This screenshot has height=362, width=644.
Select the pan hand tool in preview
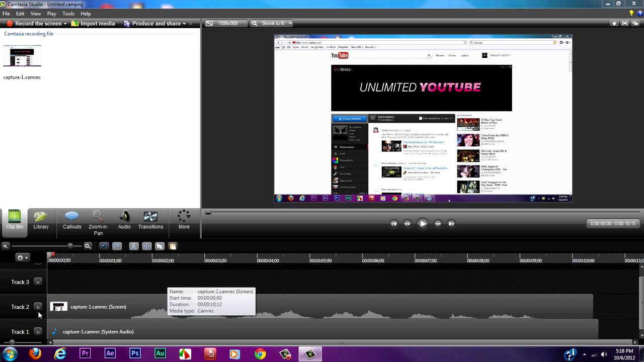(614, 23)
